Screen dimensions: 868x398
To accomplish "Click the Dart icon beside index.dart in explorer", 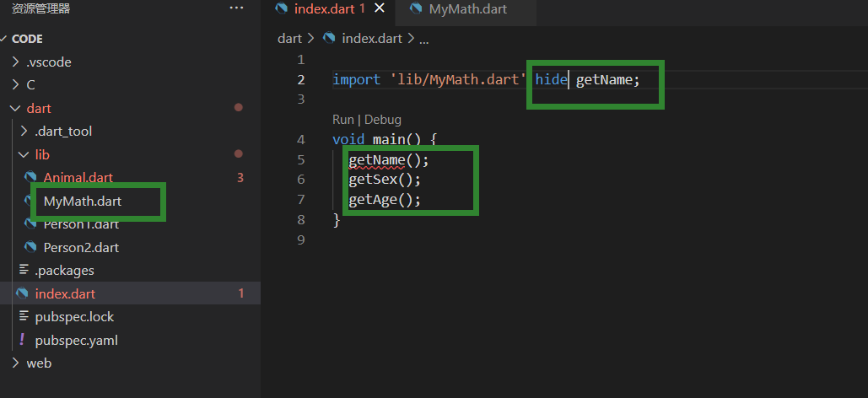I will point(22,293).
